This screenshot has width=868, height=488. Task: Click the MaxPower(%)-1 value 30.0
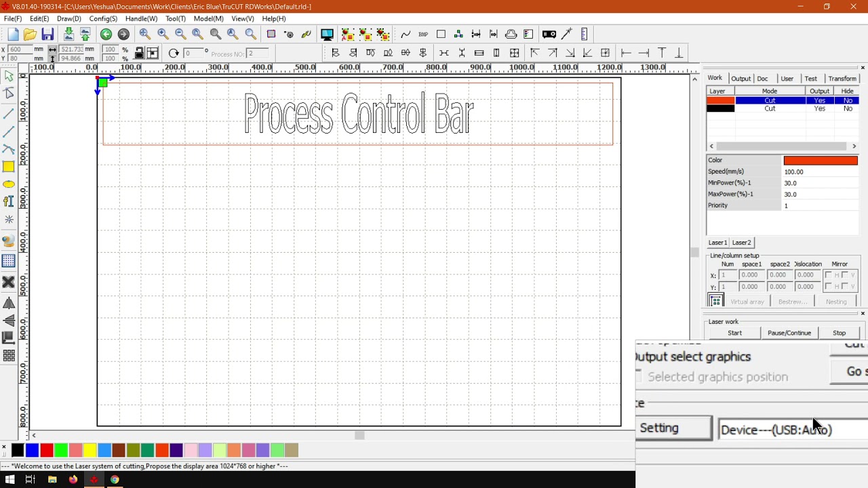pyautogui.click(x=820, y=195)
